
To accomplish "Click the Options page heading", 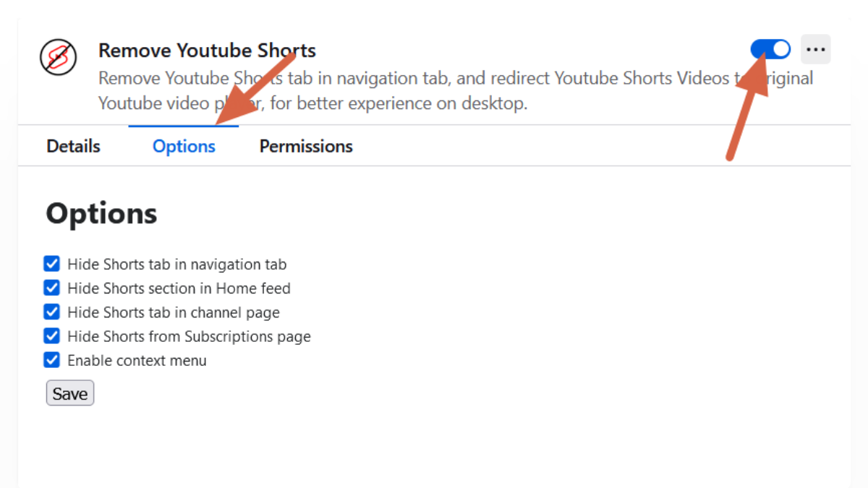I will [x=101, y=213].
